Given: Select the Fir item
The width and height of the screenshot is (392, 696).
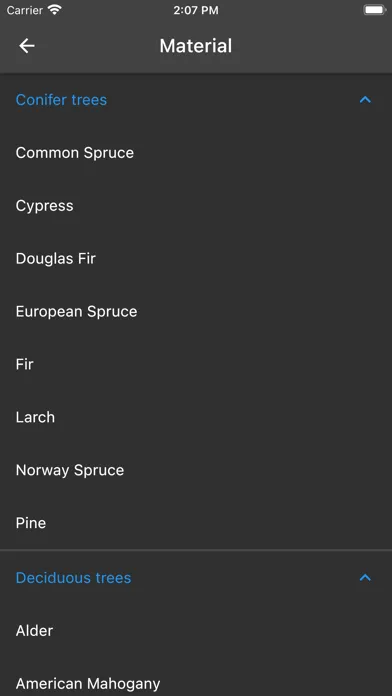Looking at the screenshot, I should click(x=196, y=364).
